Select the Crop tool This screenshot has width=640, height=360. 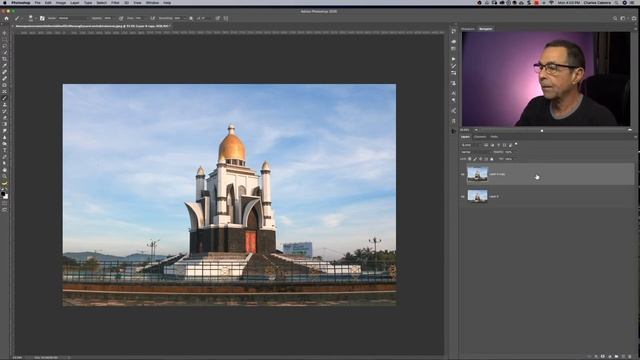click(x=4, y=59)
